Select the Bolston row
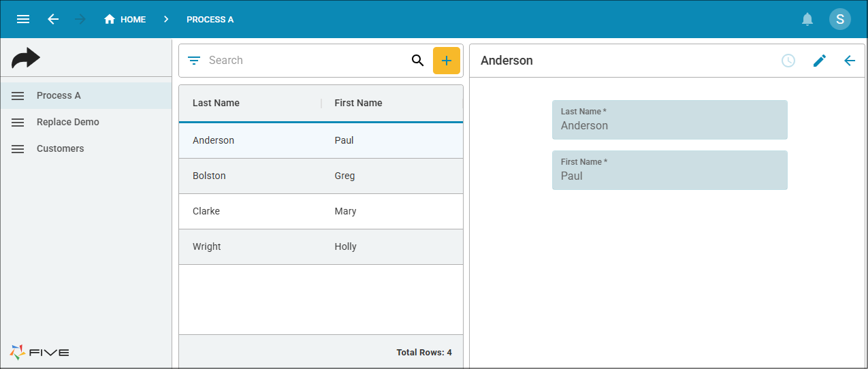Viewport: 868px width, 369px height. coord(321,176)
